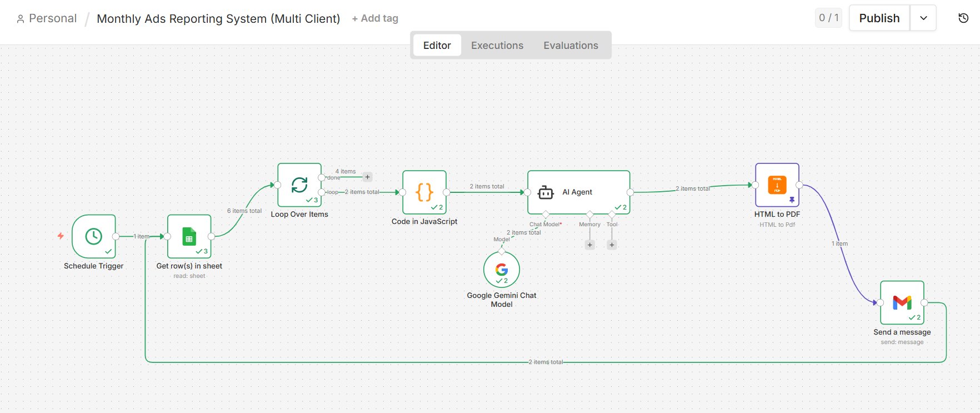This screenshot has height=413, width=980.
Task: Open workflow version history
Action: point(963,18)
